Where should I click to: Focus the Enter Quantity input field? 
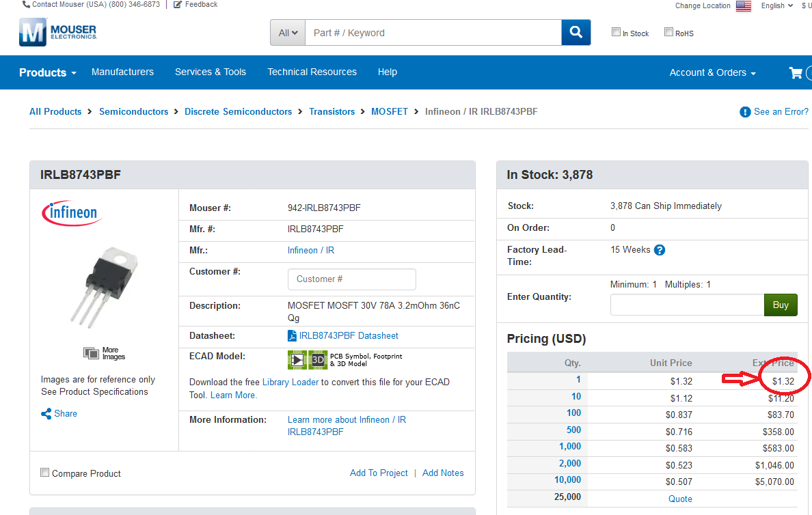tap(687, 305)
